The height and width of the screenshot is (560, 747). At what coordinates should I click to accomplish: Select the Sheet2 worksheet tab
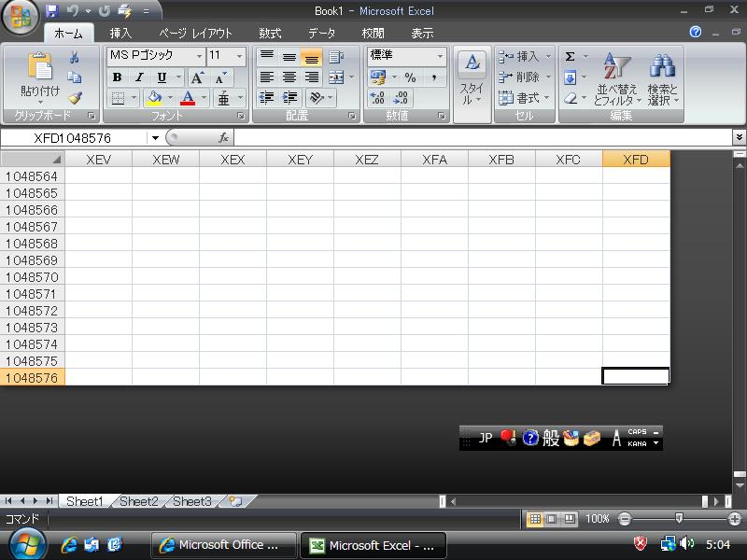point(138,501)
